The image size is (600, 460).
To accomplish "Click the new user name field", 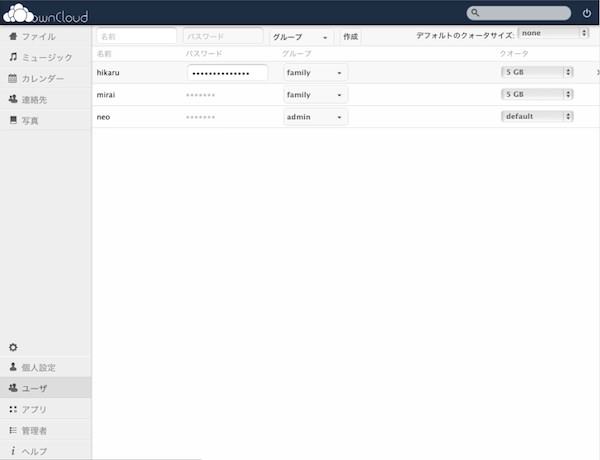I will [137, 36].
